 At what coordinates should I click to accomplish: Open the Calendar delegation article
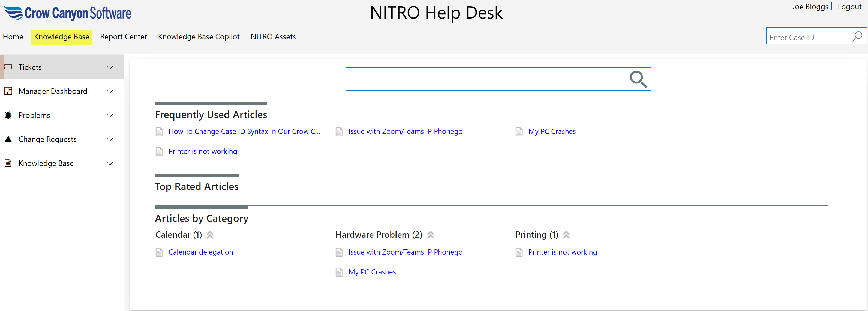[200, 252]
